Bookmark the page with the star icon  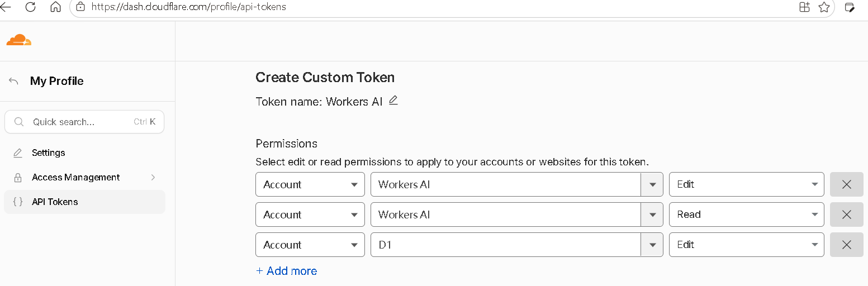coord(824,7)
